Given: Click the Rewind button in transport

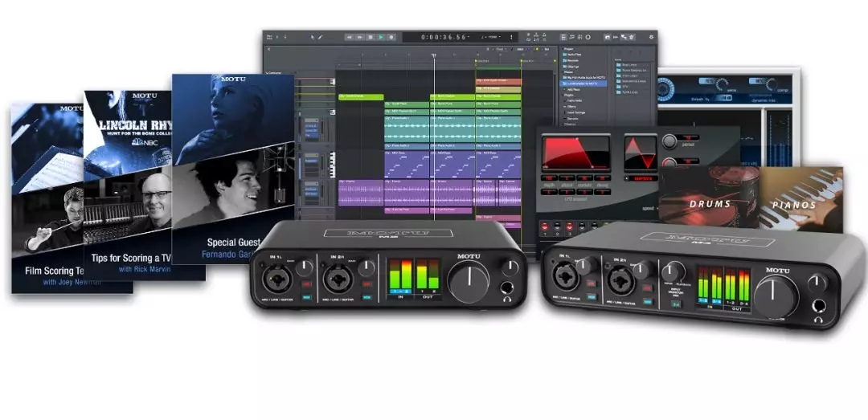Looking at the screenshot, I should coord(350,37).
